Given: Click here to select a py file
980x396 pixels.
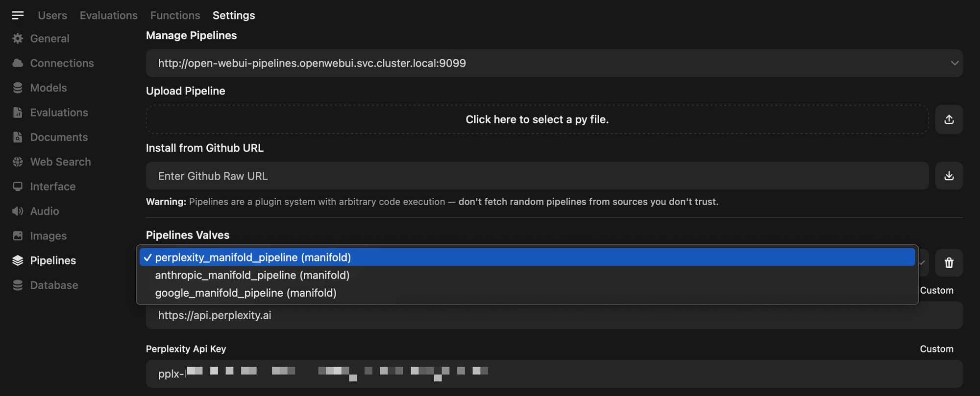Looking at the screenshot, I should tap(537, 119).
